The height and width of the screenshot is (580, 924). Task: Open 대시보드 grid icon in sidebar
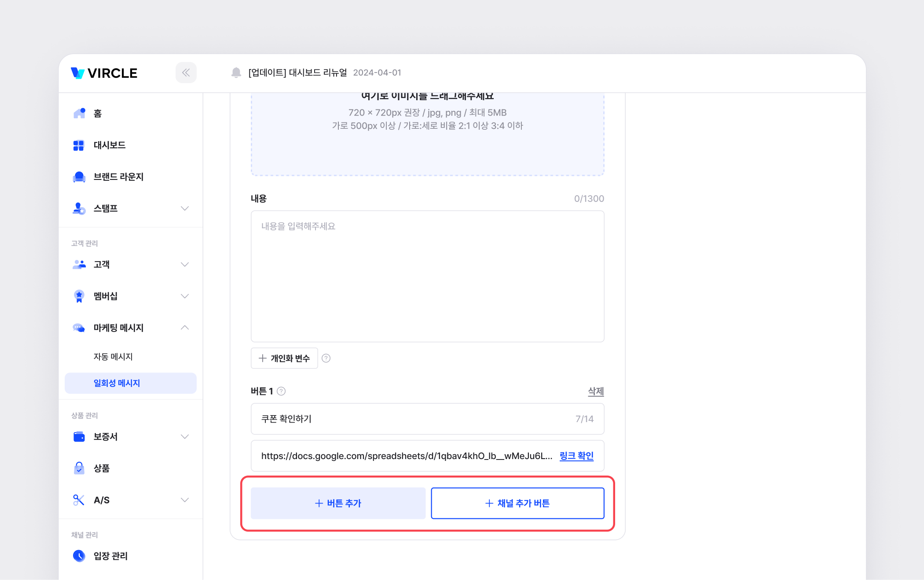(79, 145)
